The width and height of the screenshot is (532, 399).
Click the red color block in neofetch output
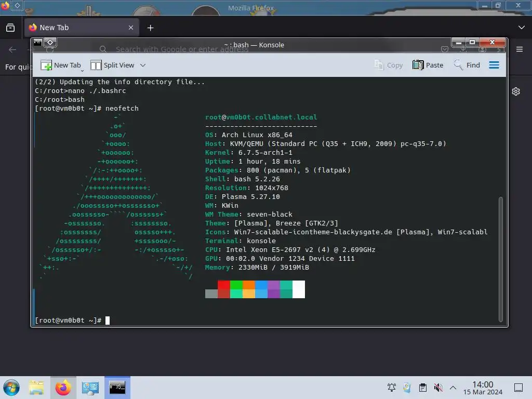pyautogui.click(x=223, y=285)
